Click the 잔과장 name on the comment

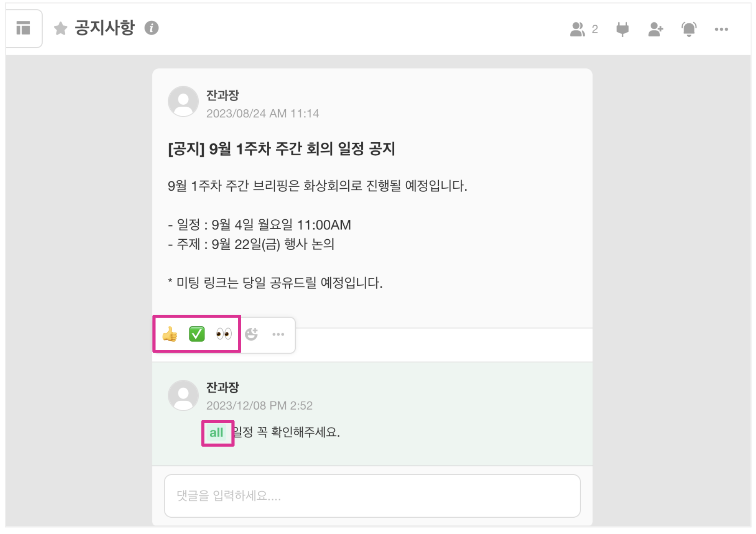point(222,387)
